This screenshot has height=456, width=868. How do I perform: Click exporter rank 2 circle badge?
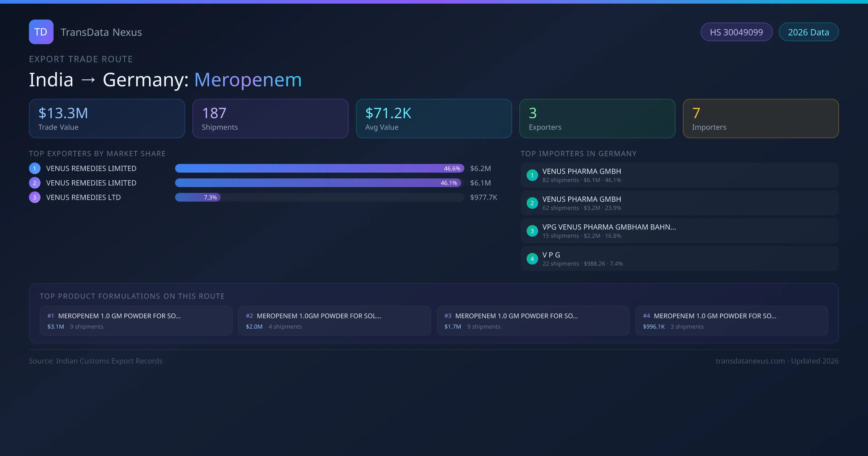pos(35,183)
